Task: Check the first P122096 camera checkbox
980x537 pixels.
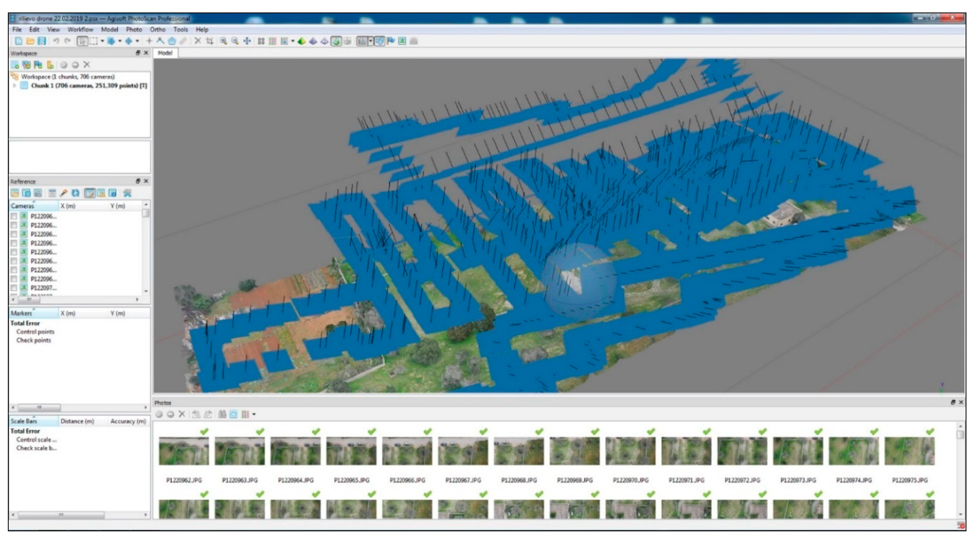Action: 14,216
